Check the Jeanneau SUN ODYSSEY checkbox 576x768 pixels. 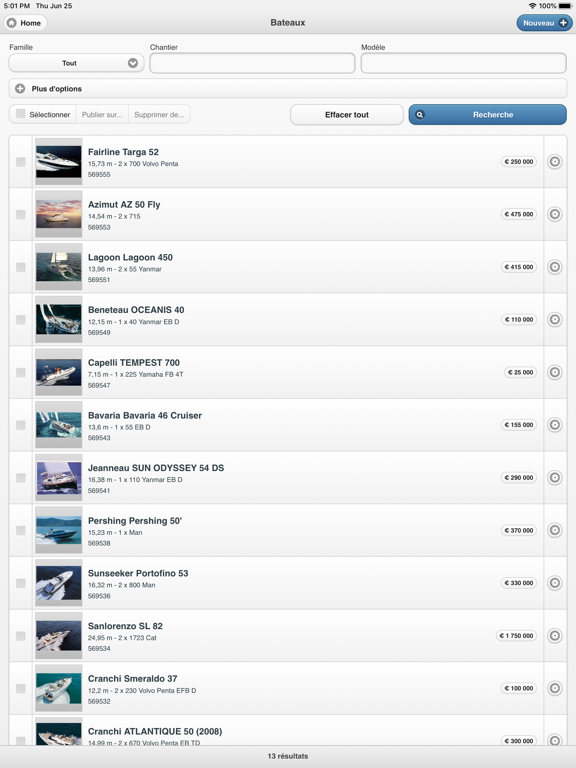[21, 478]
